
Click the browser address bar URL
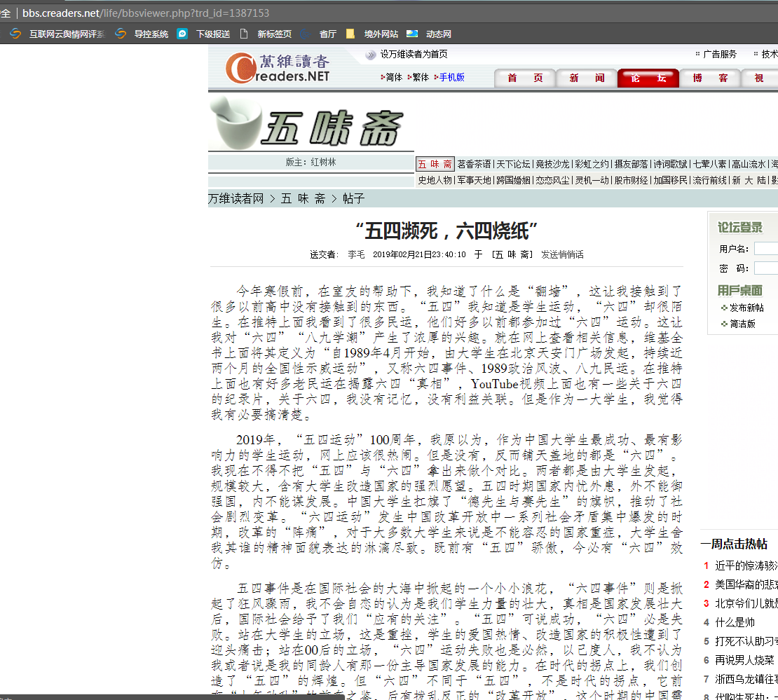pos(146,13)
